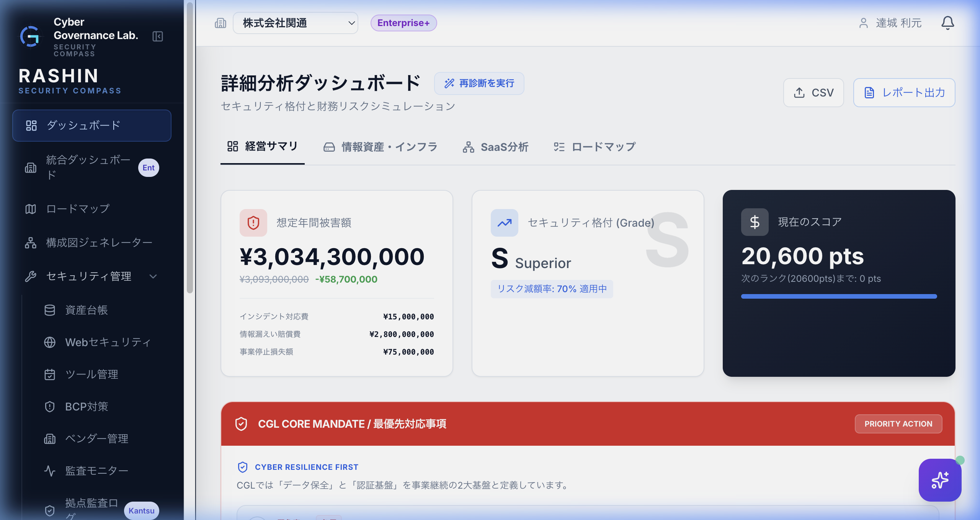Switch to the ロードマップ tab

pyautogui.click(x=595, y=147)
